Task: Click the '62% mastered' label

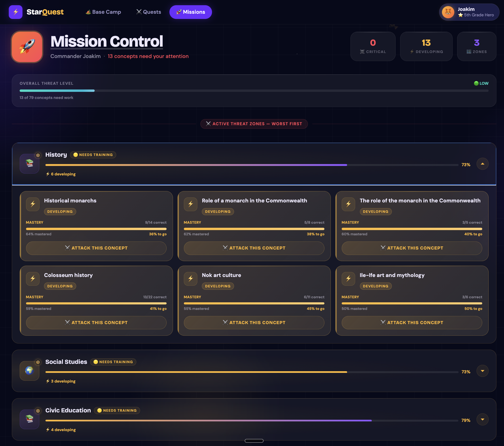Action: 196,234
